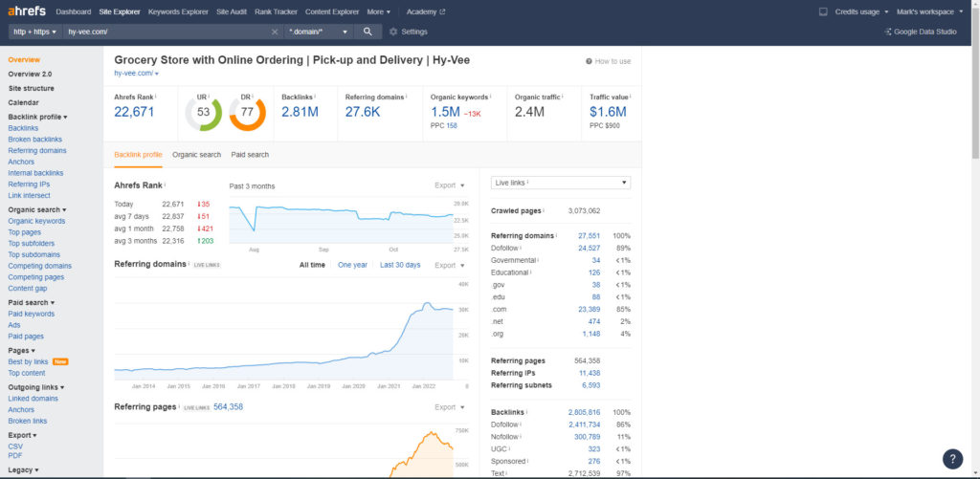980x479 pixels.
Task: Open Mark's workspace dropdown
Action: 929,11
